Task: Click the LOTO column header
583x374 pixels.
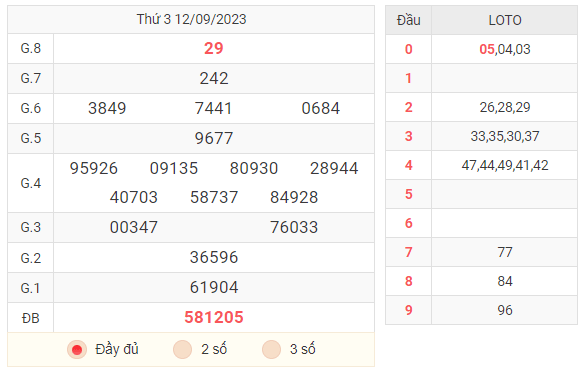Action: 505,20
